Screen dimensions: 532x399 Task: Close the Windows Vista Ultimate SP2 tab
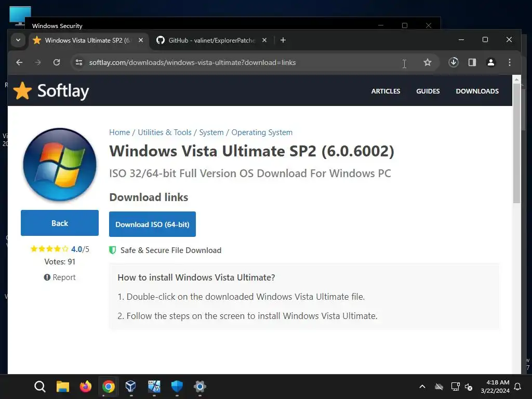pyautogui.click(x=141, y=40)
